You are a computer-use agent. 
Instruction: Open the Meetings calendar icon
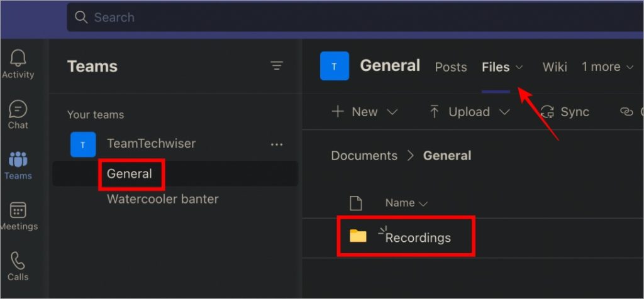[x=18, y=210]
